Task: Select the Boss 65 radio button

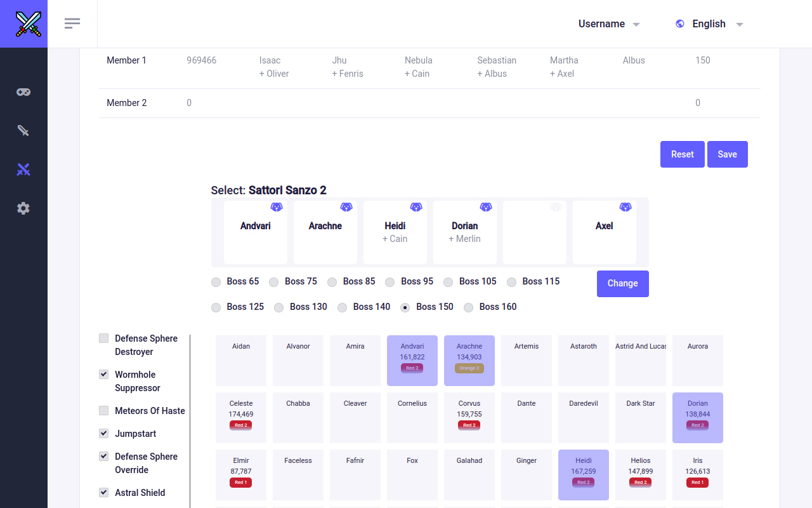Action: pyautogui.click(x=216, y=282)
